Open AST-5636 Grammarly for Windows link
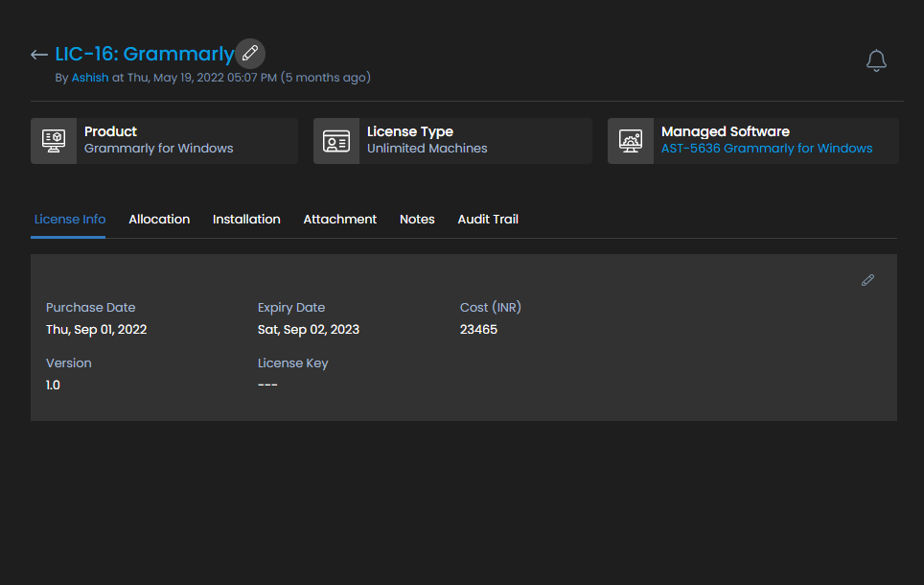 pos(767,148)
